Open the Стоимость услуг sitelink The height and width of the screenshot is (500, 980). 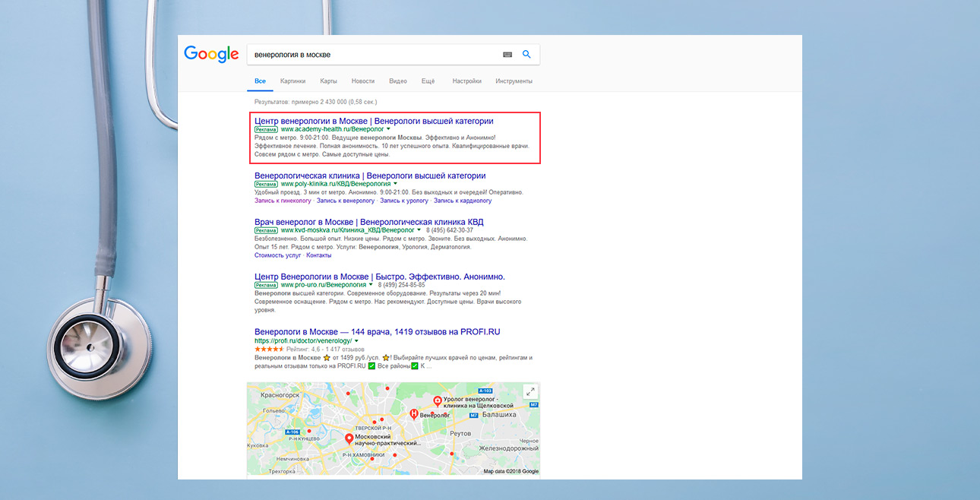coord(277,255)
